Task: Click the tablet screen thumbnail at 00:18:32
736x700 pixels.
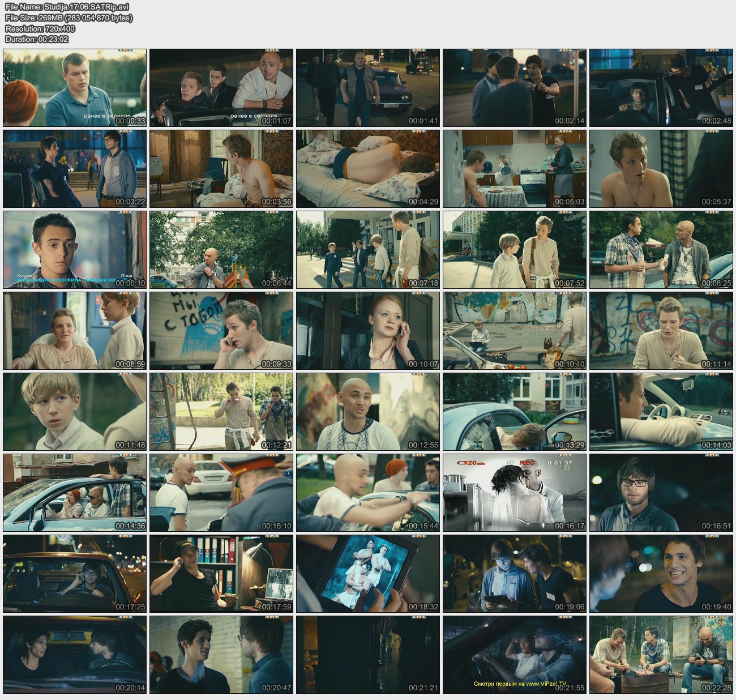Action: coord(367,574)
